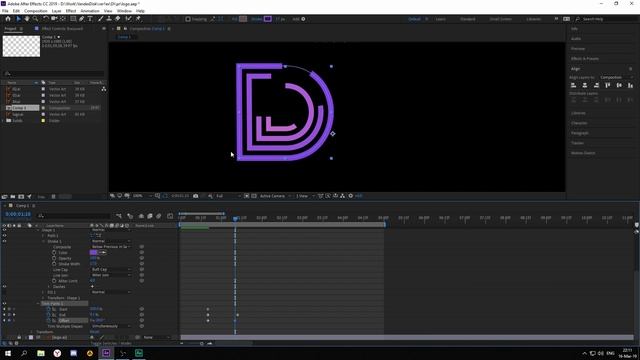The height and width of the screenshot is (360, 640).
Task: Enable Motion Blur switch in timeline header
Action: pyautogui.click(x=159, y=216)
